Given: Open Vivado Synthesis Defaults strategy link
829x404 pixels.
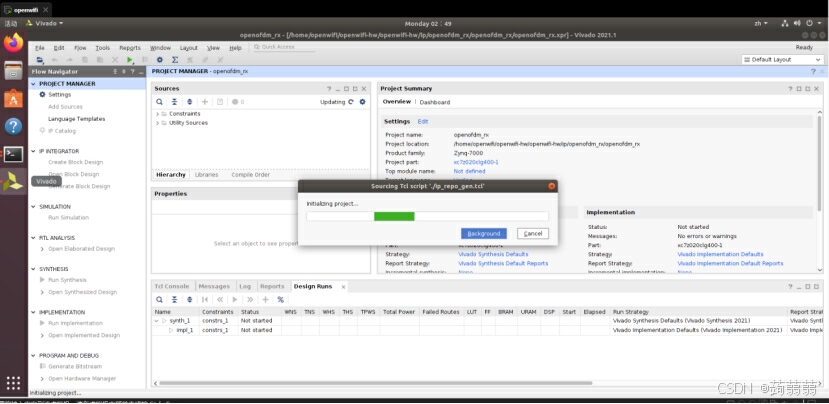Looking at the screenshot, I should point(493,254).
